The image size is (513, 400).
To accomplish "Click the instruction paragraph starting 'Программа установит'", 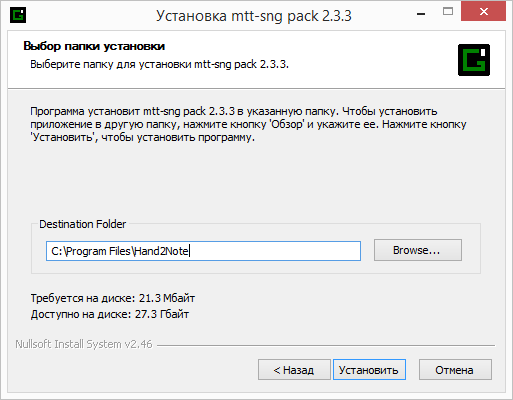I will 248,124.
